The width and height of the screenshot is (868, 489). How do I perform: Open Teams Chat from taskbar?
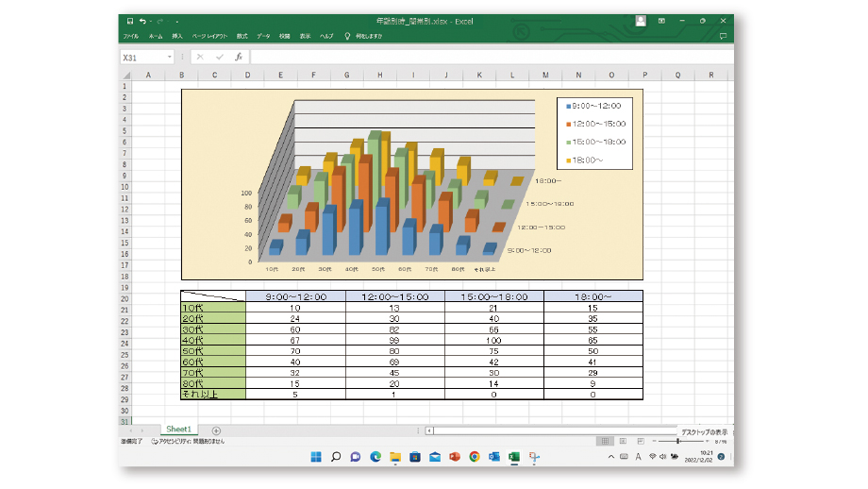(x=356, y=457)
